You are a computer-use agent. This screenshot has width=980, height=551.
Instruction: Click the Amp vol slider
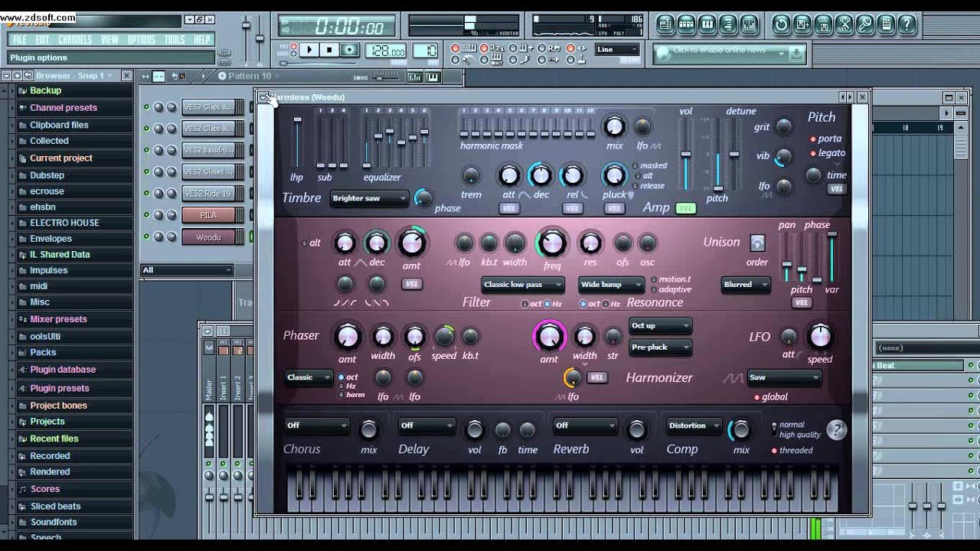(687, 155)
